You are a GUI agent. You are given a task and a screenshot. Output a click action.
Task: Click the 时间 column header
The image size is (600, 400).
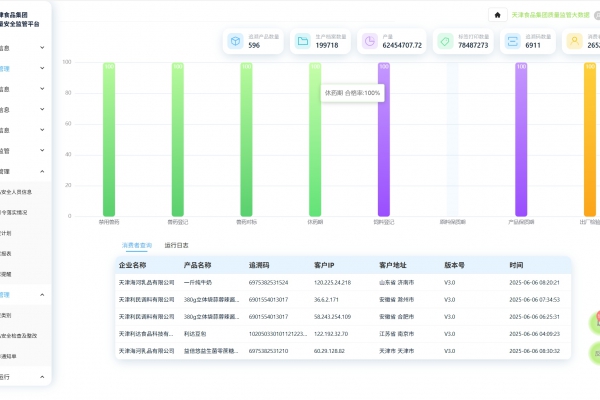(516, 265)
